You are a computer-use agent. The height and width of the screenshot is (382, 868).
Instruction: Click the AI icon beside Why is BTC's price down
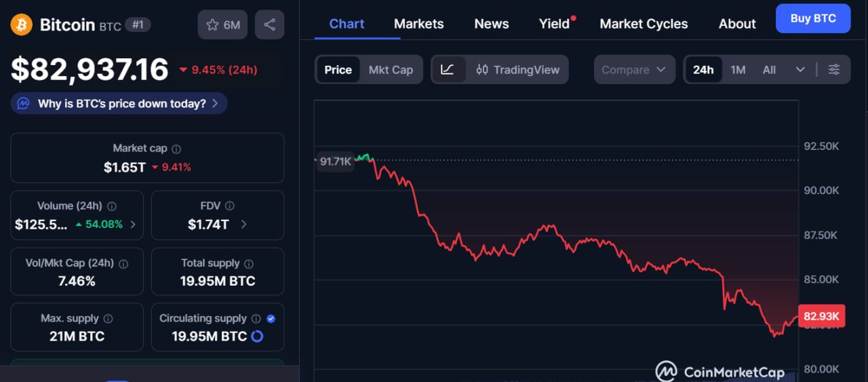click(x=24, y=104)
